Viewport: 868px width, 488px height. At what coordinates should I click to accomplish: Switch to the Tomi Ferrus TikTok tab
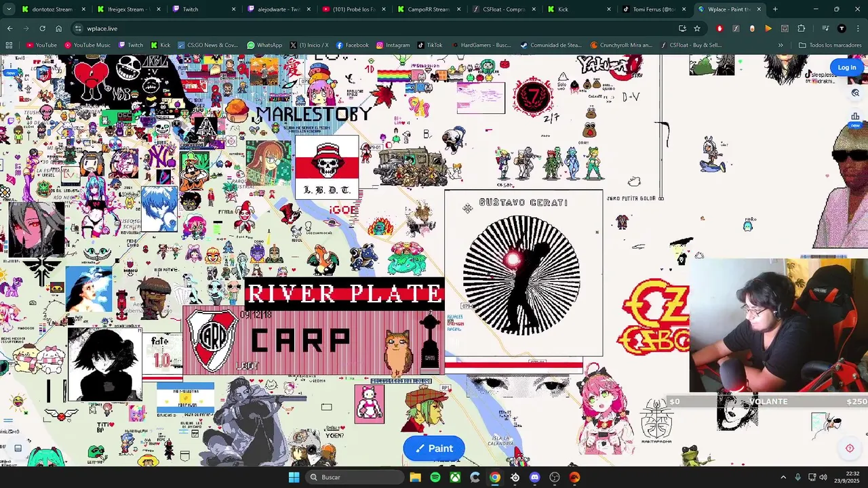click(x=654, y=9)
